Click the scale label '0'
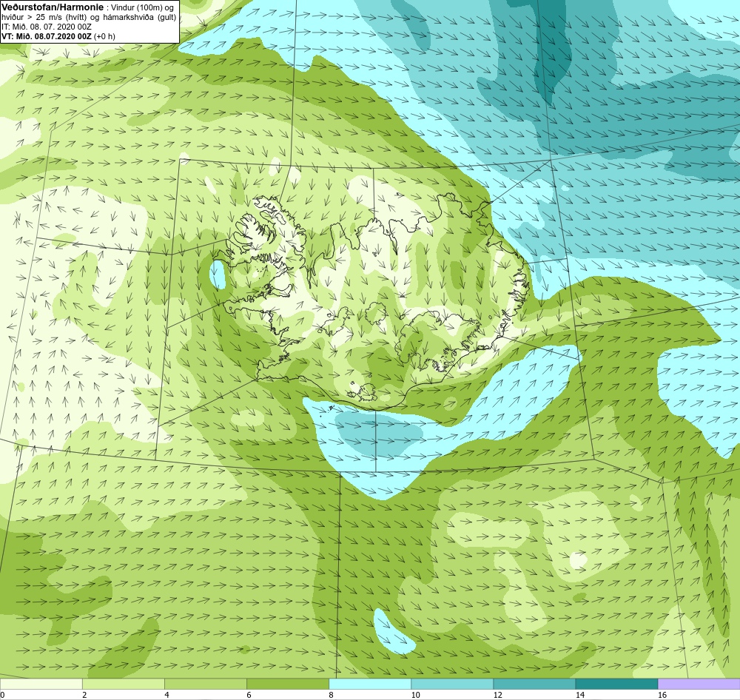740x700 pixels. click(2, 695)
